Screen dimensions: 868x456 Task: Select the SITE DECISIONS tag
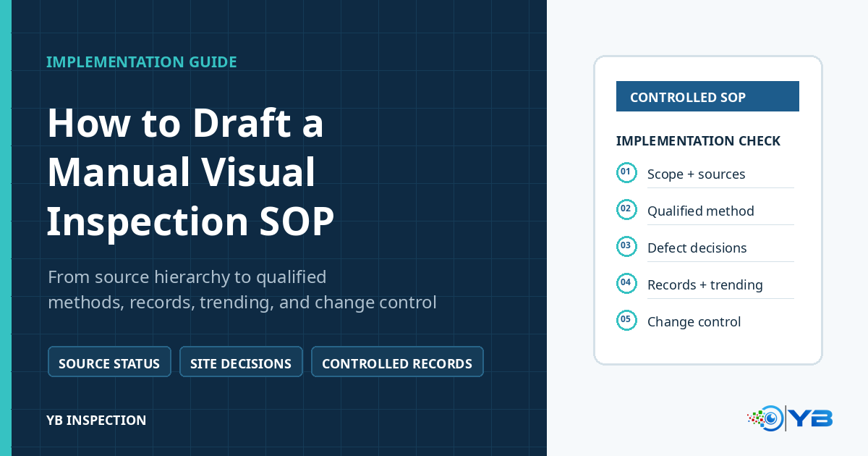pyautogui.click(x=241, y=362)
